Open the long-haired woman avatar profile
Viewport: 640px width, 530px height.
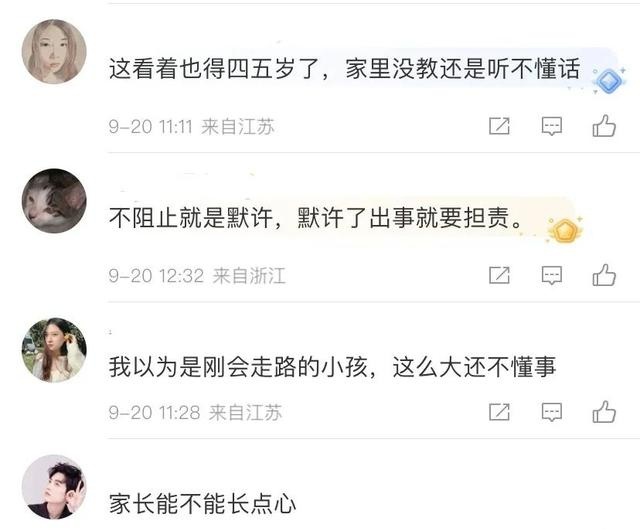(54, 350)
